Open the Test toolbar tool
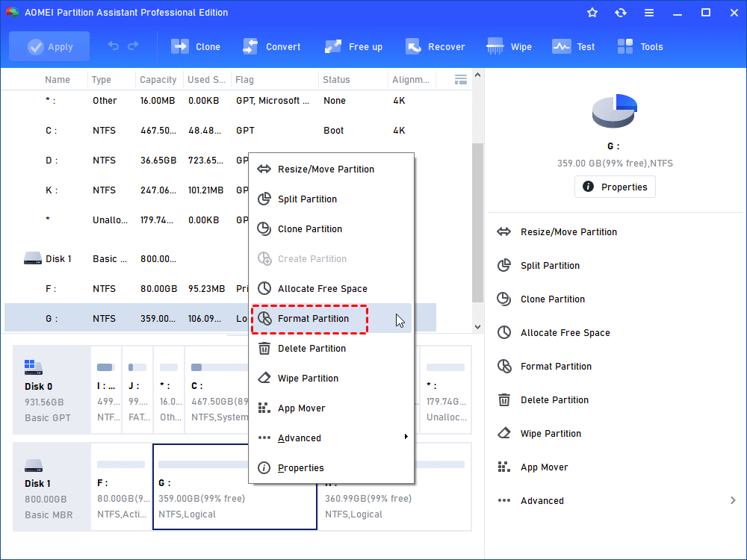Screen dimensions: 747x560 pos(573,46)
